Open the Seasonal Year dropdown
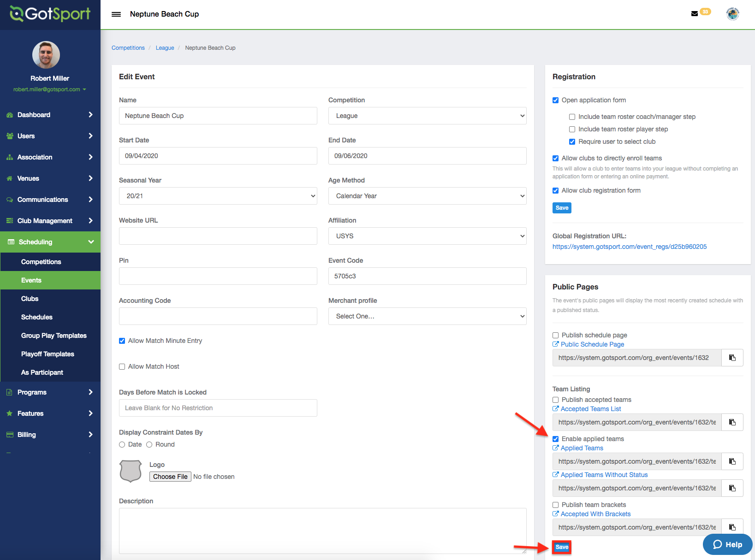This screenshot has height=560, width=755. click(x=218, y=196)
